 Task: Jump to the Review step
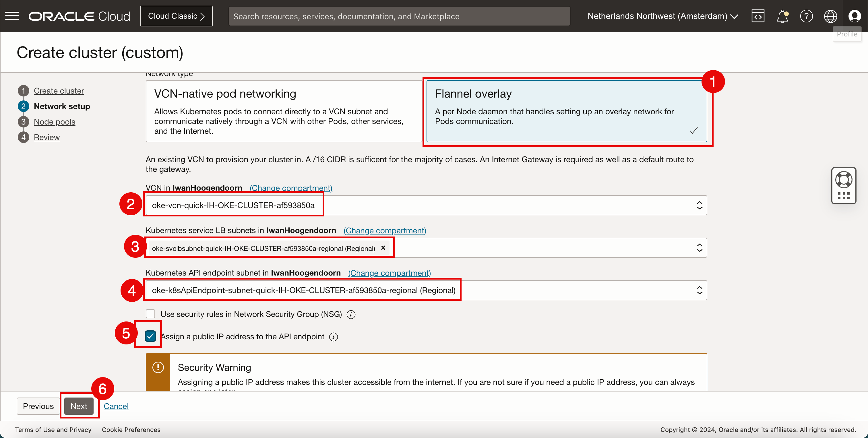(x=46, y=137)
